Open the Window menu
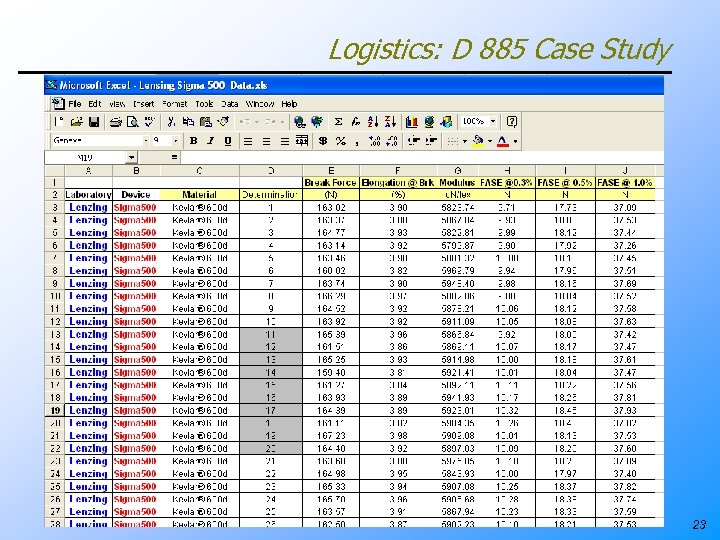Image resolution: width=720 pixels, height=540 pixels. coord(259,104)
